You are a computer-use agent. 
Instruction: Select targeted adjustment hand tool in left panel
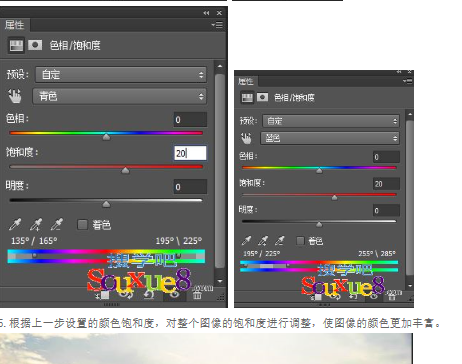(15, 96)
